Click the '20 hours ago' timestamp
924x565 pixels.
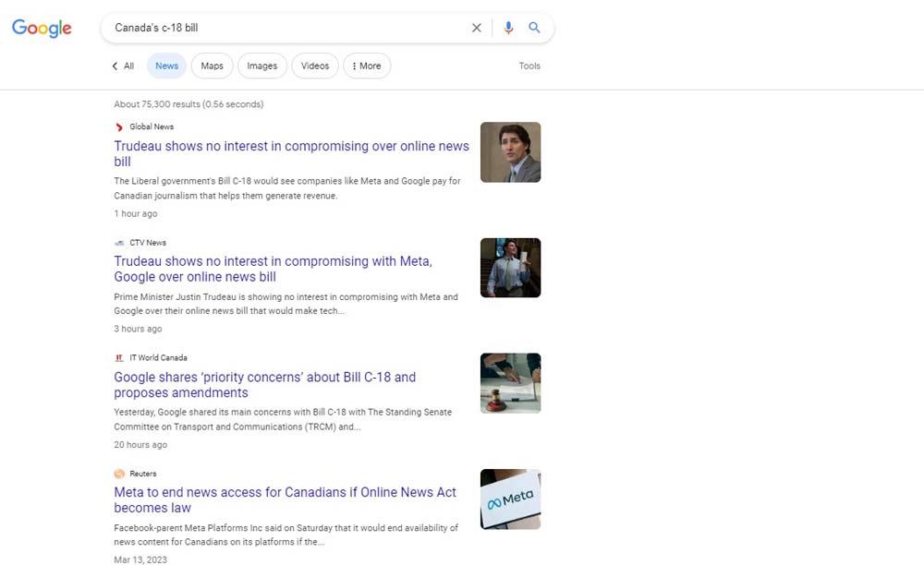pyautogui.click(x=140, y=445)
